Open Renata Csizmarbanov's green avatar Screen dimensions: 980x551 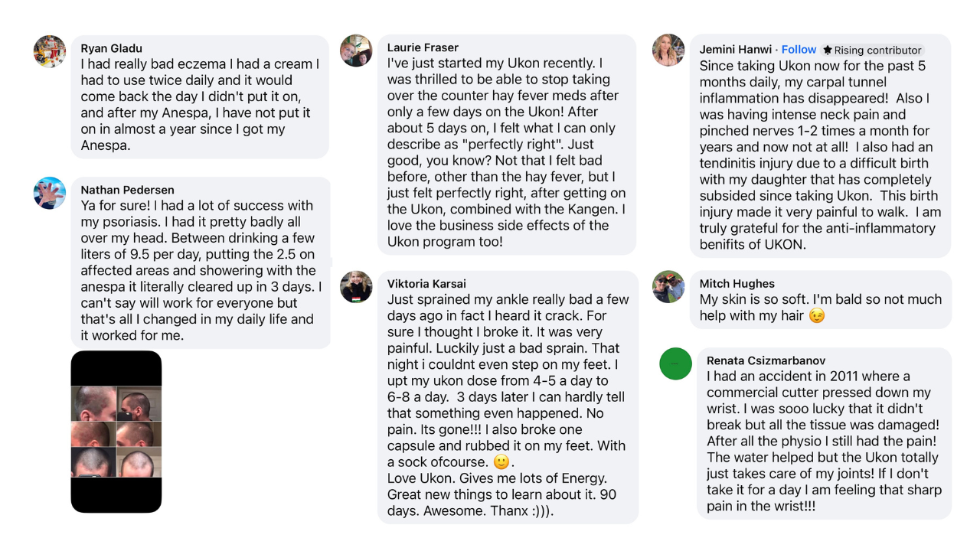coord(675,364)
